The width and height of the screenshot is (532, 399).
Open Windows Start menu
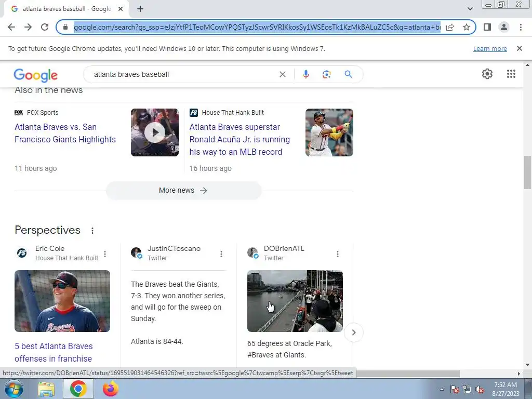click(14, 389)
